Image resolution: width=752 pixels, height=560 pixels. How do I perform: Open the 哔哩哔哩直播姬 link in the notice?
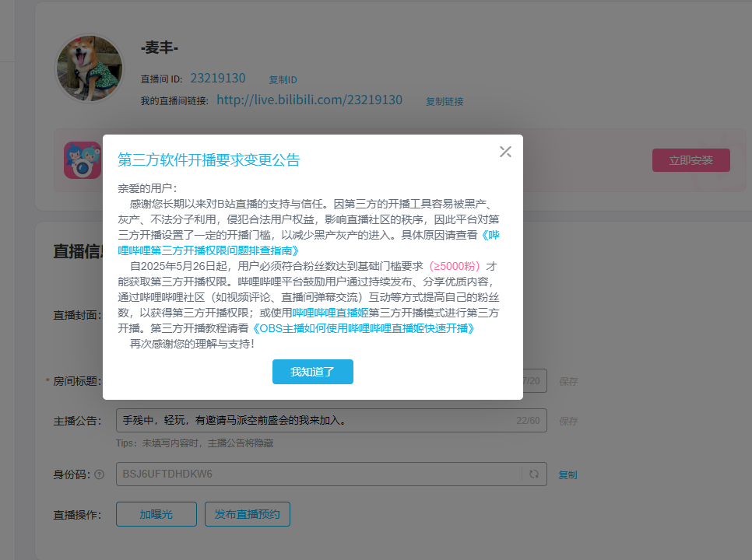pyautogui.click(x=330, y=313)
